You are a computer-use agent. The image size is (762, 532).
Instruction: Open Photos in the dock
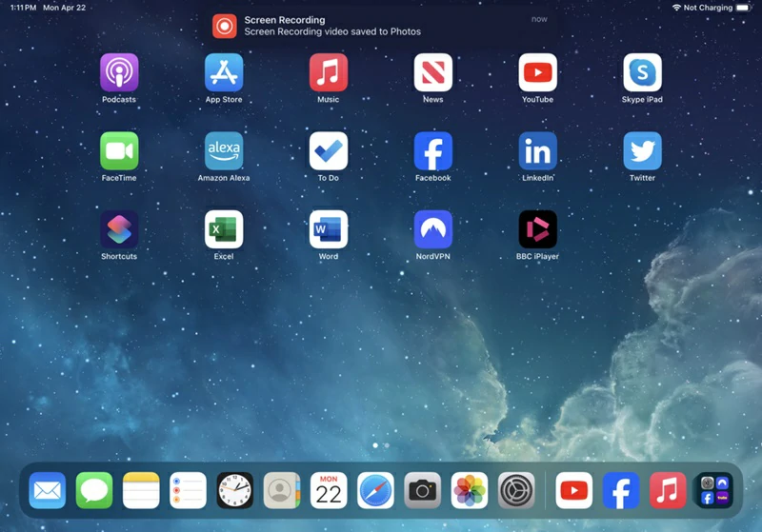click(470, 490)
